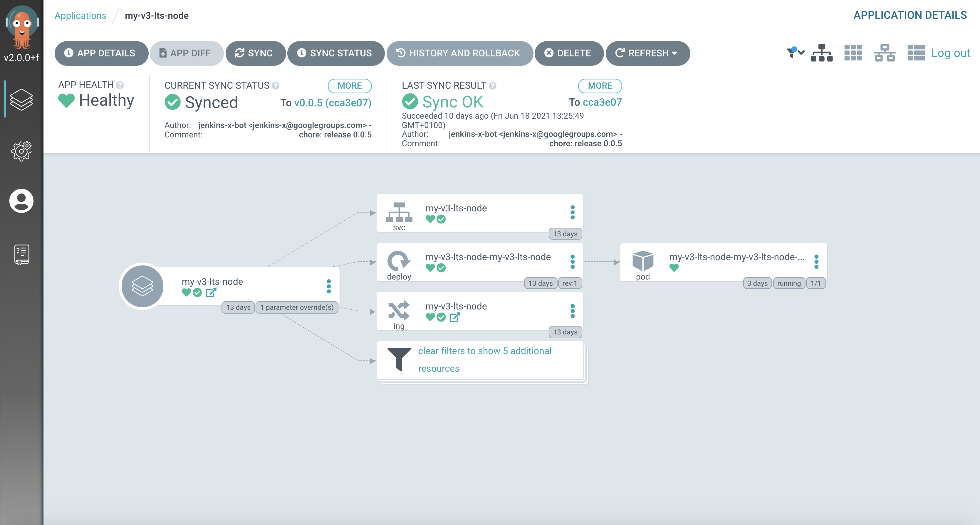Expand the REFRESH dropdown button
The width and height of the screenshot is (980, 525).
click(x=674, y=53)
